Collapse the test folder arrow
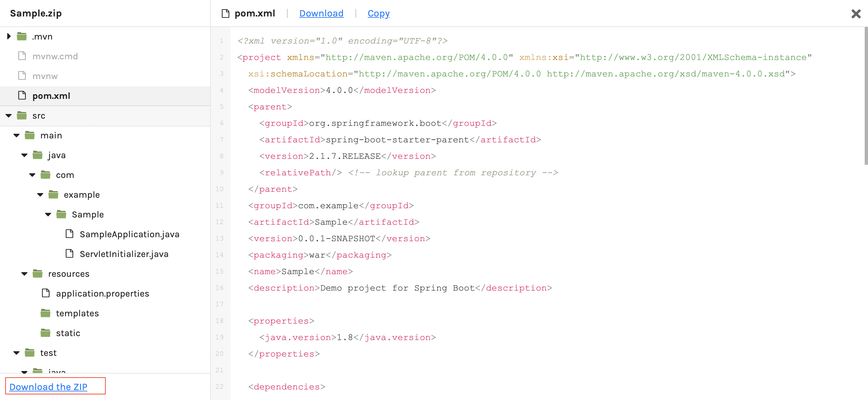Screen dimensions: 868x400 click(16, 353)
